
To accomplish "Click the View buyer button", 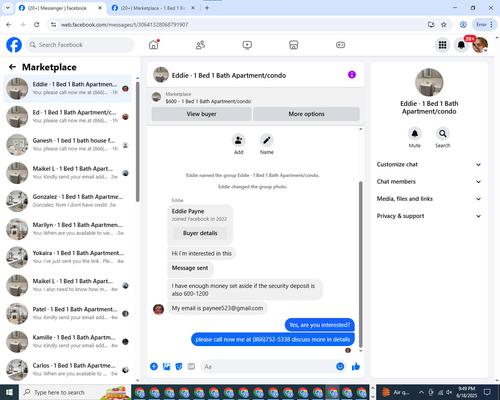I will coord(201,114).
